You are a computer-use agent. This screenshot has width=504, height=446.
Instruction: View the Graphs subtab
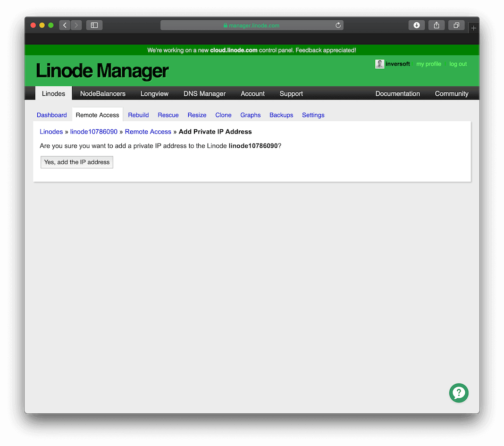(251, 115)
